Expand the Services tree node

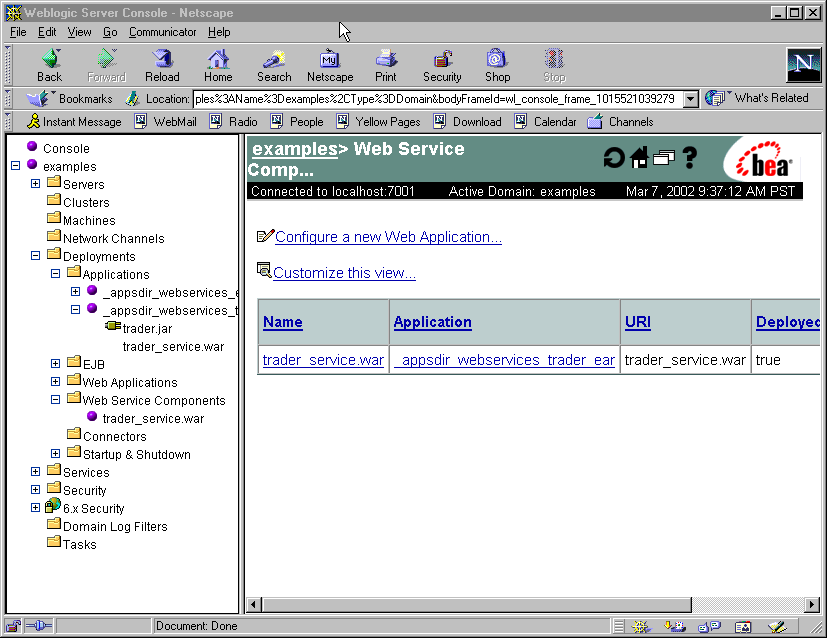pos(35,472)
